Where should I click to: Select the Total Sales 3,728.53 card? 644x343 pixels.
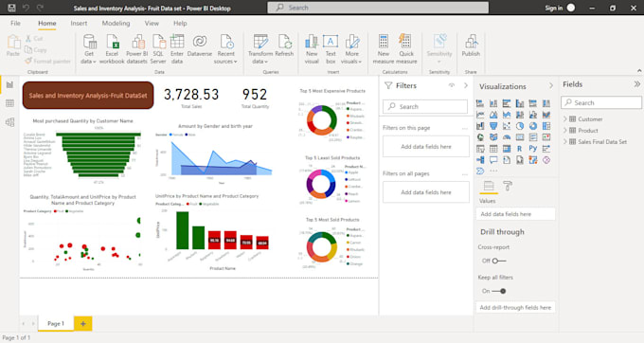[191, 98]
